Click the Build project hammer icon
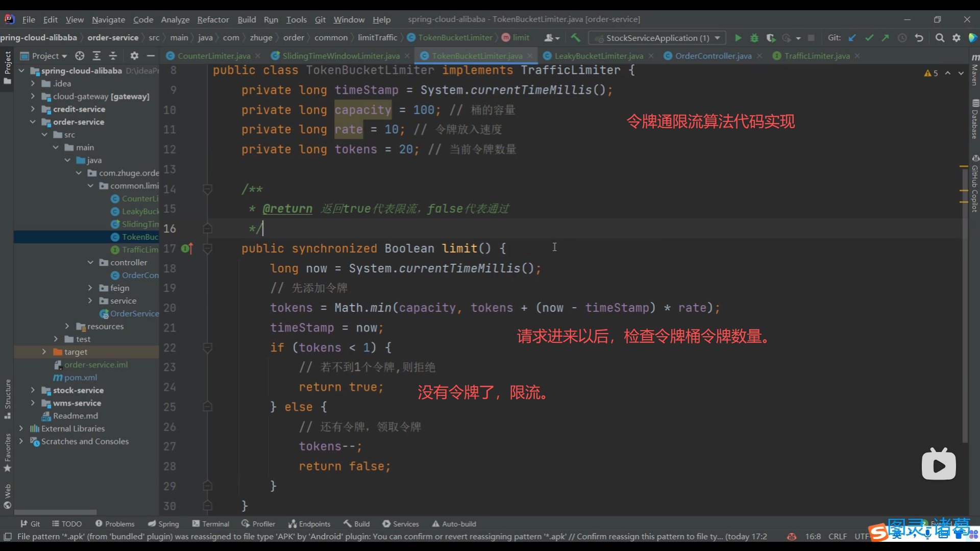This screenshot has width=980, height=551. click(x=576, y=38)
